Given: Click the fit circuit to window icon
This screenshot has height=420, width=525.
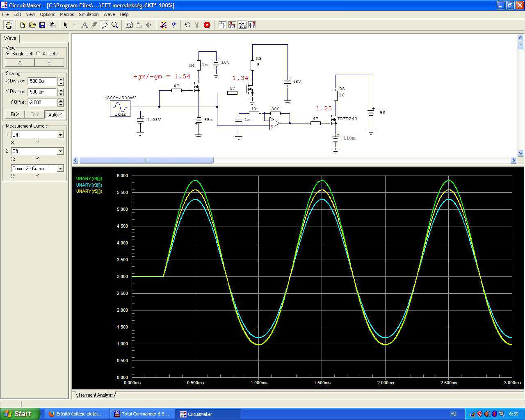Looking at the screenshot, I should click(129, 25).
